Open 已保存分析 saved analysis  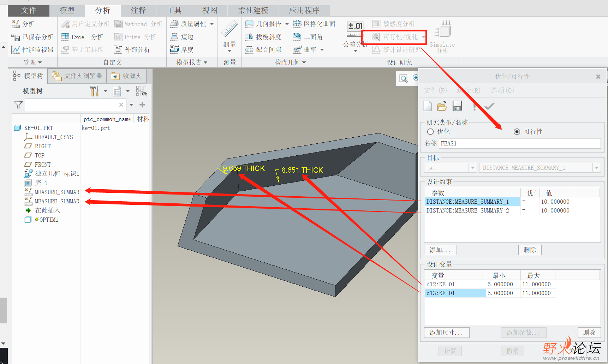[x=32, y=37]
